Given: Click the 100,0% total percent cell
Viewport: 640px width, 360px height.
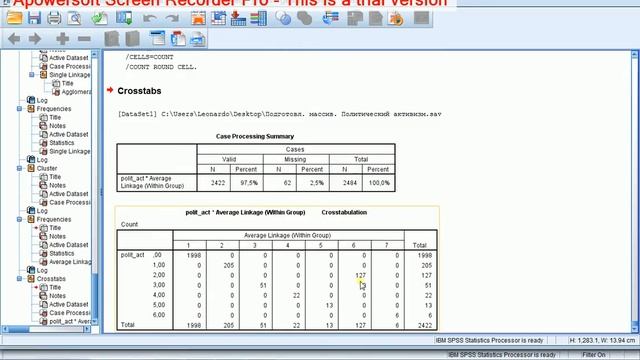Looking at the screenshot, I should pos(378,183).
